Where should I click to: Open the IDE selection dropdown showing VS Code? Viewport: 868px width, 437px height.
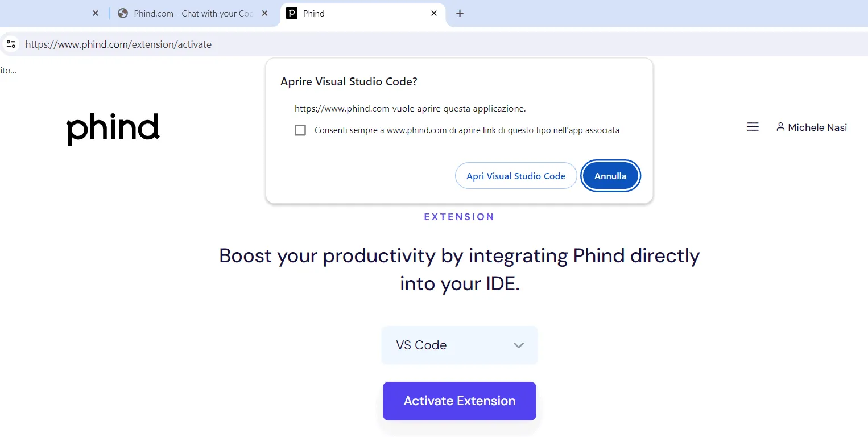(459, 345)
